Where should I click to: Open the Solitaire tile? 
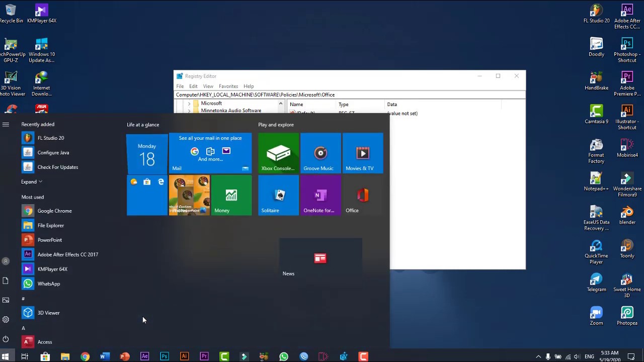278,195
